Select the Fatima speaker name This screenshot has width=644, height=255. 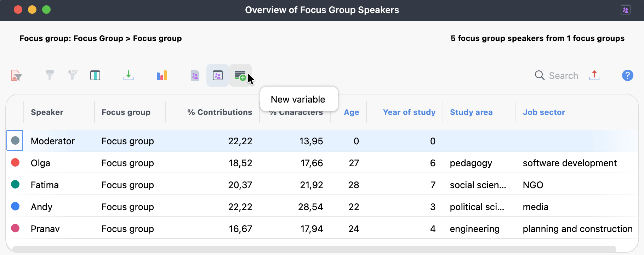(45, 185)
